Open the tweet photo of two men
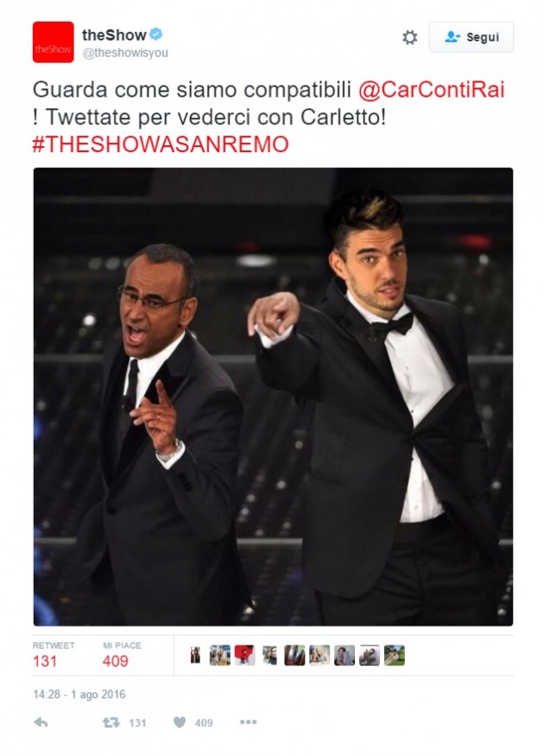544x756 pixels. [x=273, y=397]
